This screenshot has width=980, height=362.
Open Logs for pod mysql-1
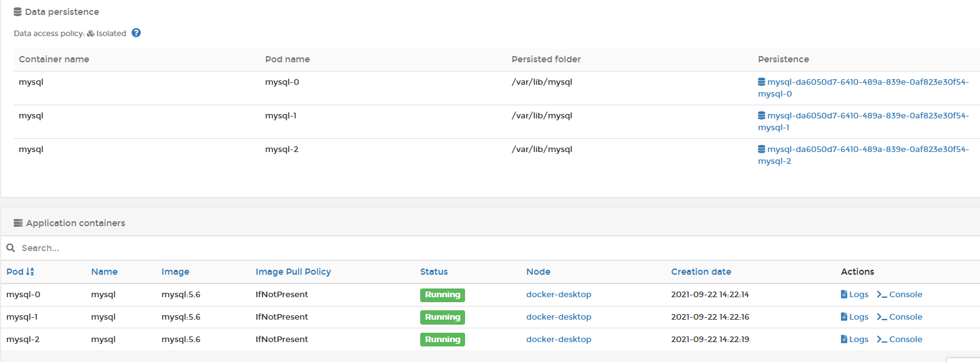[x=854, y=317]
